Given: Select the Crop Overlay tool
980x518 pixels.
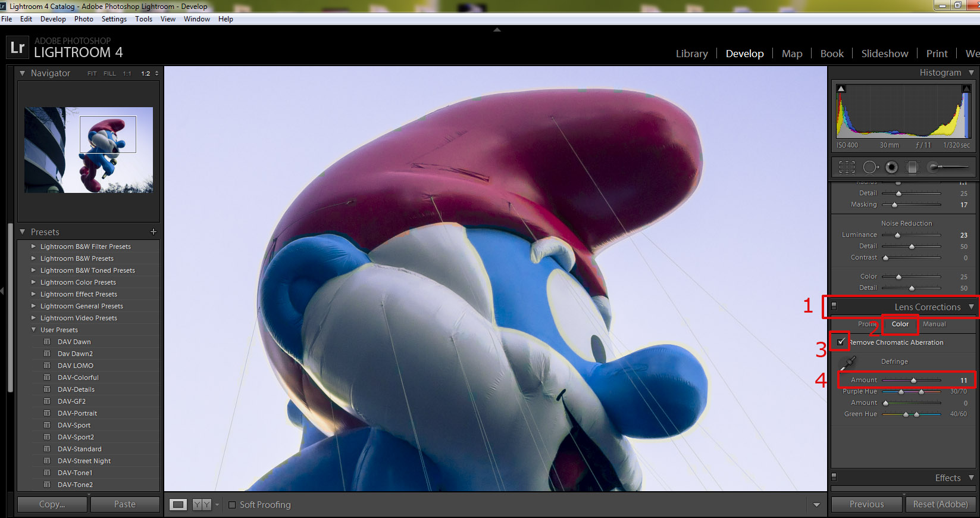Looking at the screenshot, I should [x=847, y=167].
